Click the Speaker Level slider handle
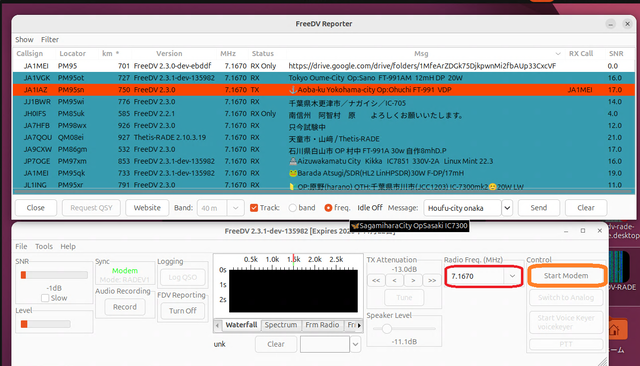 [x=387, y=328]
